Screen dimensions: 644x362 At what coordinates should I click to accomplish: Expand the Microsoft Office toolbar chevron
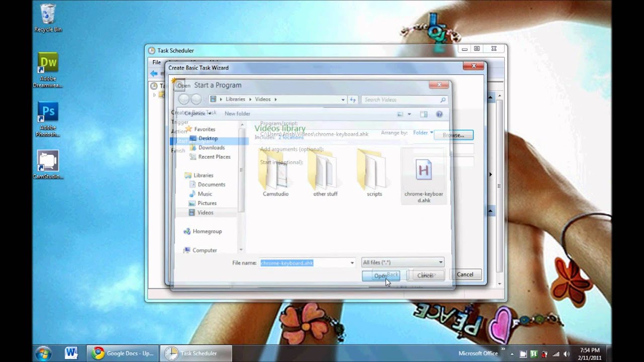(503, 349)
